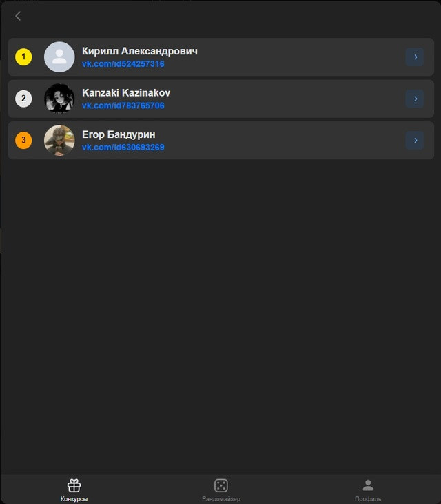This screenshot has height=504, width=441.
Task: Click the name Егор Бандурин
Action: pyautogui.click(x=119, y=134)
